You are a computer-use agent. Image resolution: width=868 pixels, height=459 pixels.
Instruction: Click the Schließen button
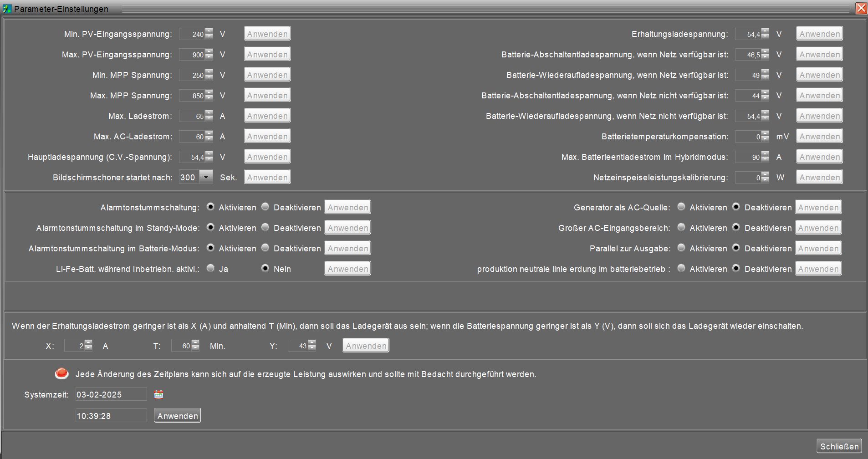(839, 446)
